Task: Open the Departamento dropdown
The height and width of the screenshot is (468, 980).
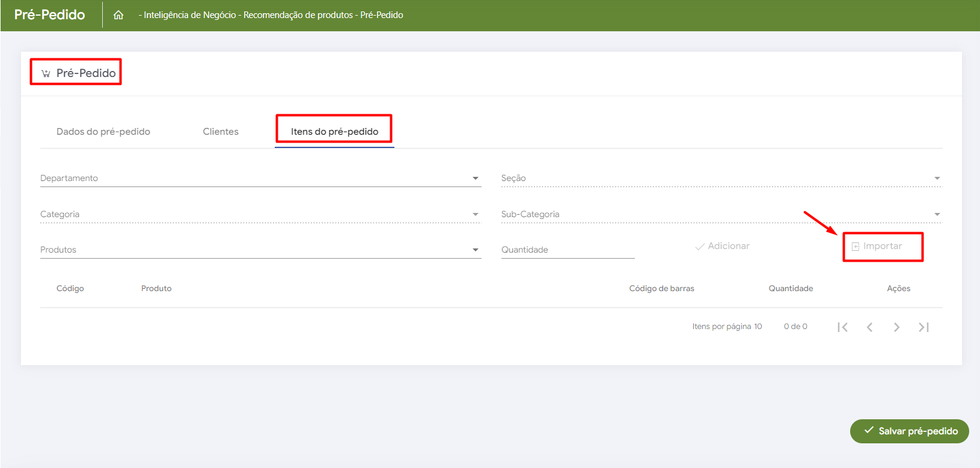Action: [475, 178]
